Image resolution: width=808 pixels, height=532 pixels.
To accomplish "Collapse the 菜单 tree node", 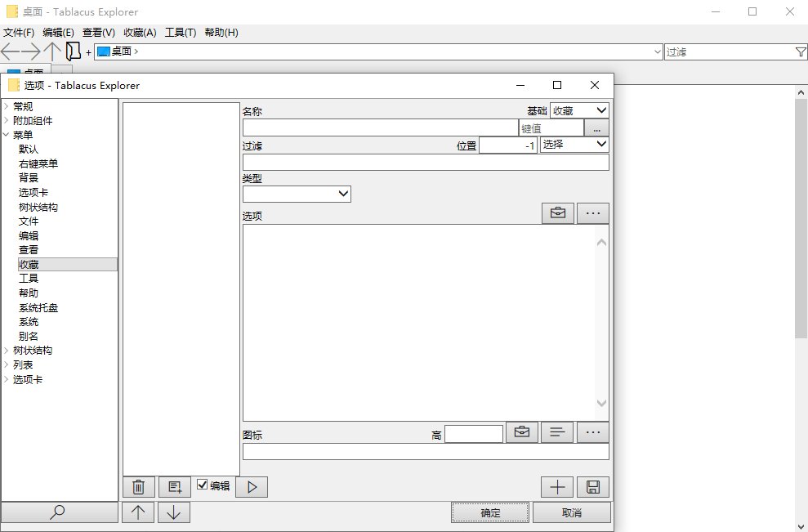I will 7,135.
